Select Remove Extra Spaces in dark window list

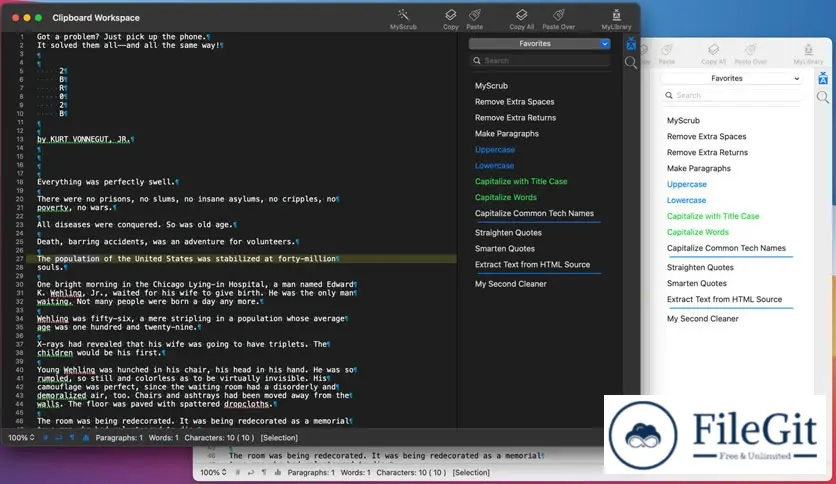(x=515, y=102)
